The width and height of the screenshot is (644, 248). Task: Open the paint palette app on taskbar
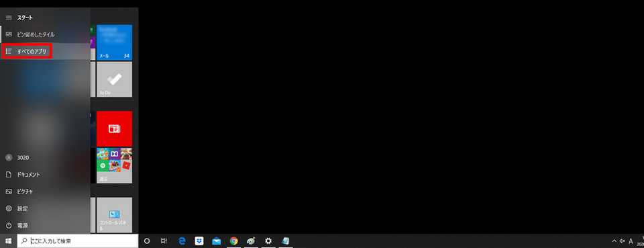point(251,241)
